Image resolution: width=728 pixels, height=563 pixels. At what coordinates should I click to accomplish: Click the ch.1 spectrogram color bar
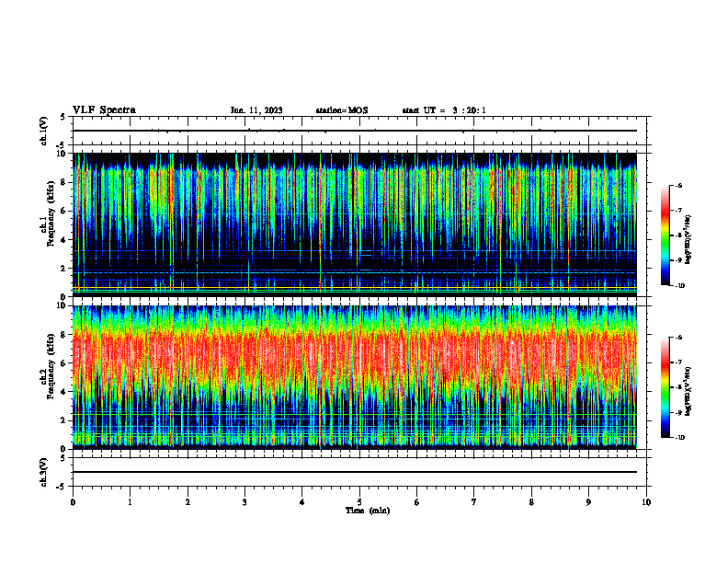(665, 236)
